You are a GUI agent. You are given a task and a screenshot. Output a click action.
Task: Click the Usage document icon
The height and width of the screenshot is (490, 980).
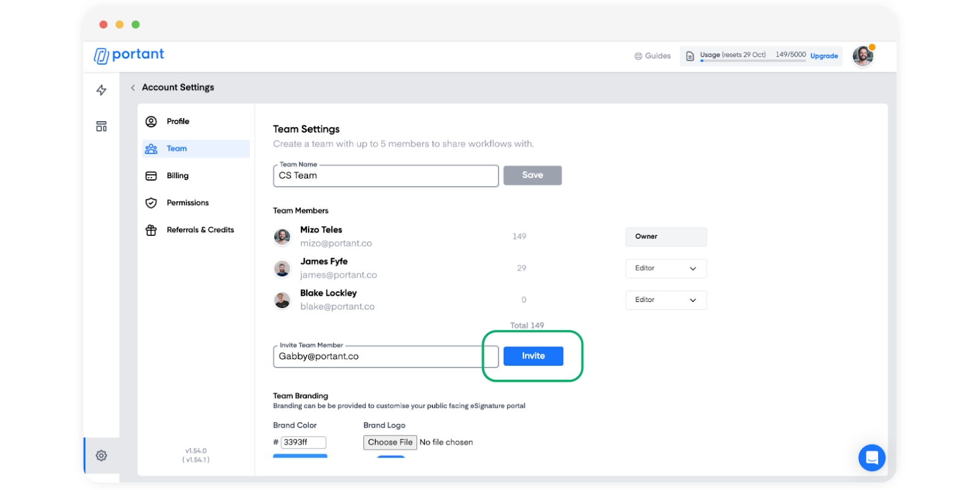690,56
